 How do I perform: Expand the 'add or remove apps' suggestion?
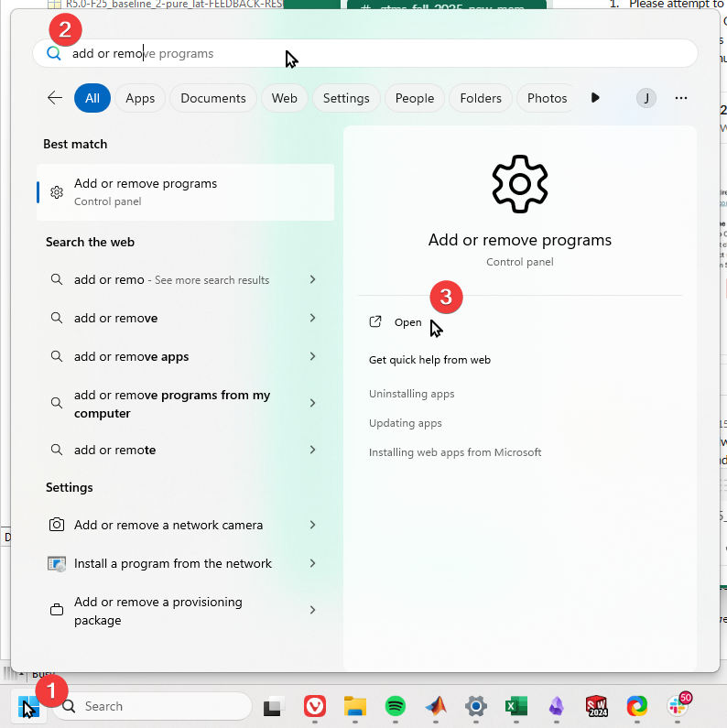[312, 356]
